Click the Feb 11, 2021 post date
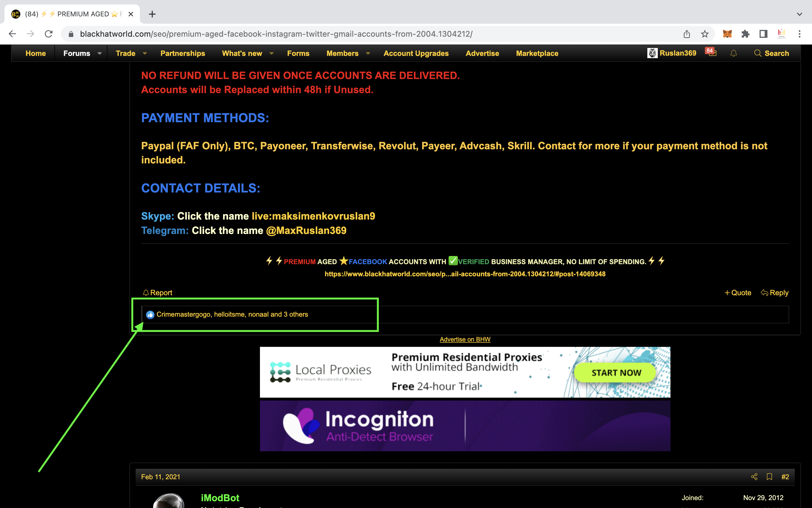The image size is (812, 508). point(161,477)
